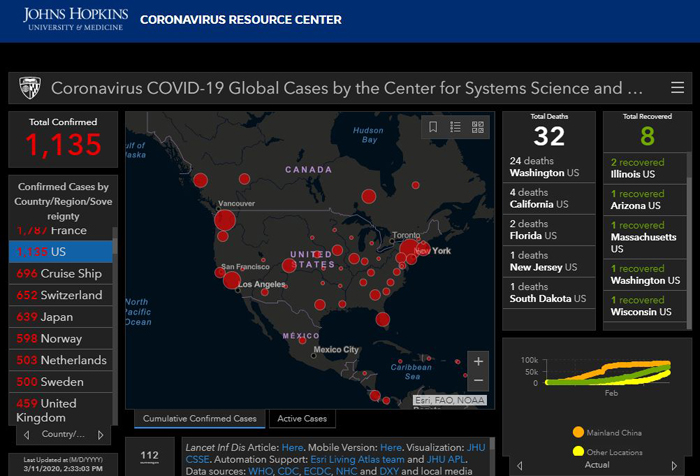Show the map legend list icon
Image resolution: width=700 pixels, height=476 pixels.
pos(455,127)
